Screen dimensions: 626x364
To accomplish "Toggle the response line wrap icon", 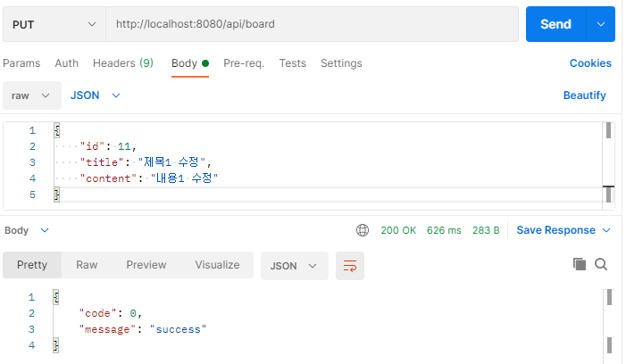I will [x=350, y=266].
